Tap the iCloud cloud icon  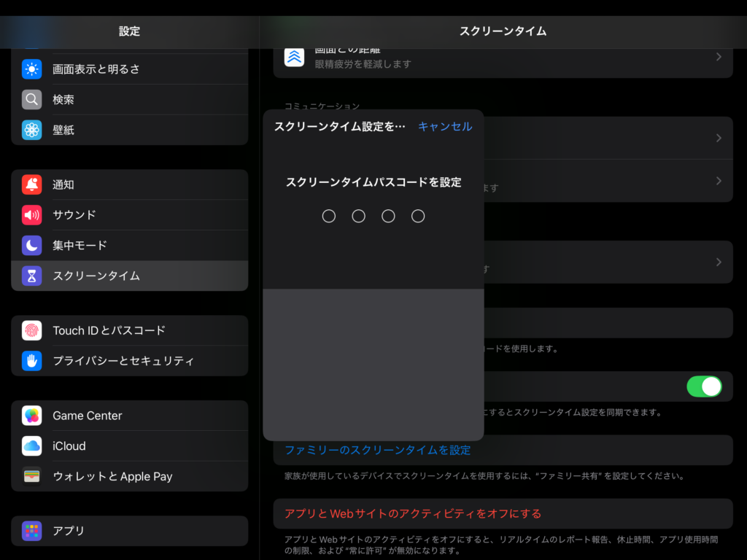31,446
